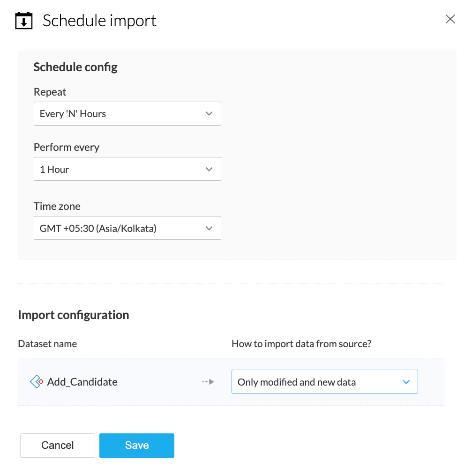Click the "Schedule config" section heading

point(75,67)
